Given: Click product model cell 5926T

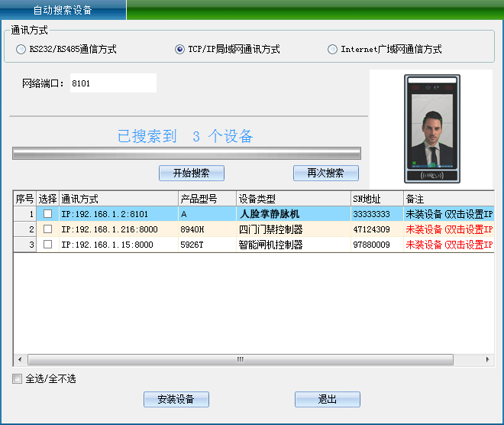Looking at the screenshot, I should (x=207, y=245).
